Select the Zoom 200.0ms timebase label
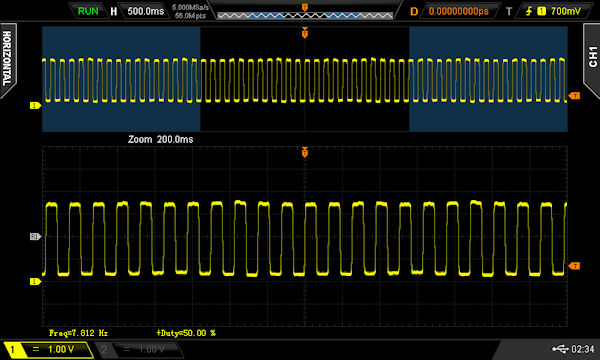The height and width of the screenshot is (360, 600). (160, 139)
